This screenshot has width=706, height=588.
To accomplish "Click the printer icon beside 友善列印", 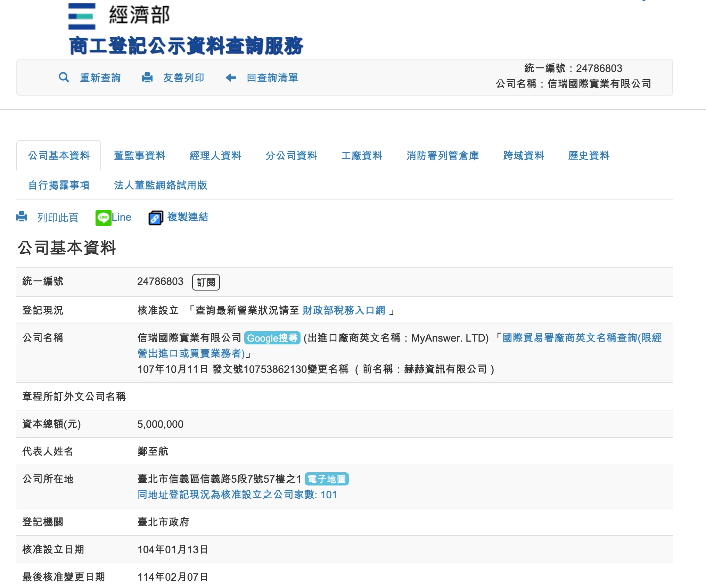I will coord(147,77).
